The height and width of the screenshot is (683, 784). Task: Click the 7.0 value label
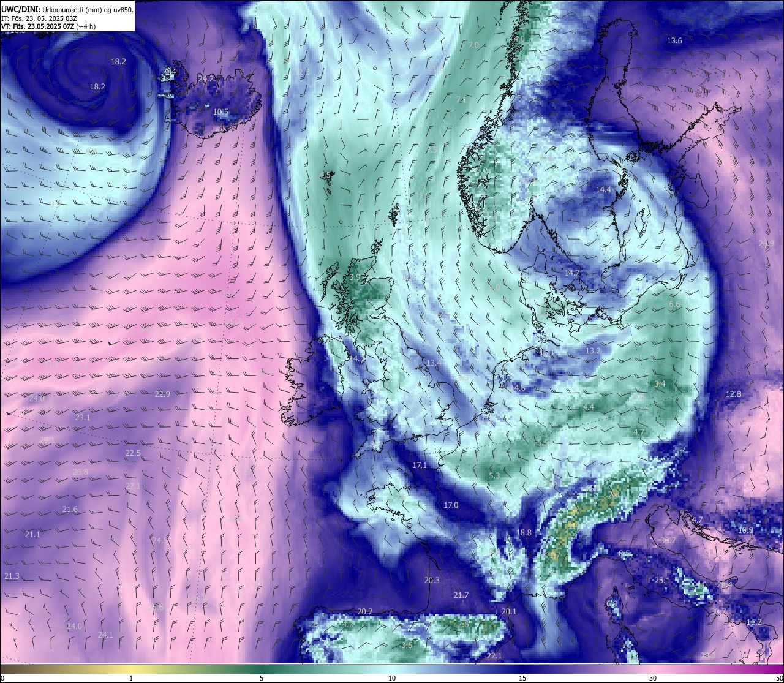473,45
